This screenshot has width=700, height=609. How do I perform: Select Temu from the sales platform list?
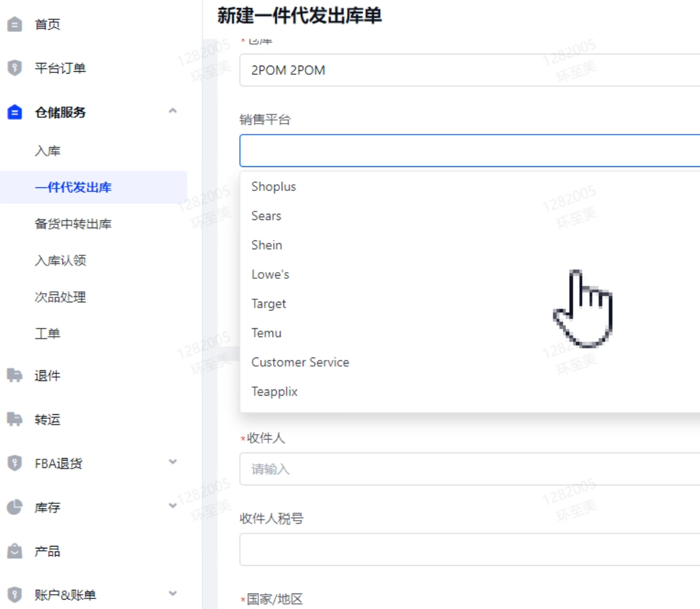pos(267,333)
